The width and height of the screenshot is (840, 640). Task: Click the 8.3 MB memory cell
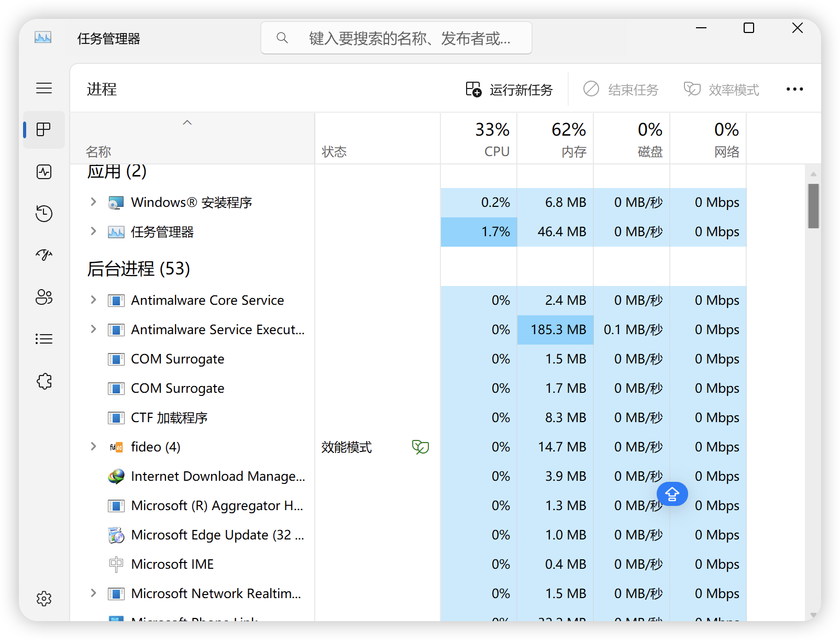pyautogui.click(x=555, y=418)
